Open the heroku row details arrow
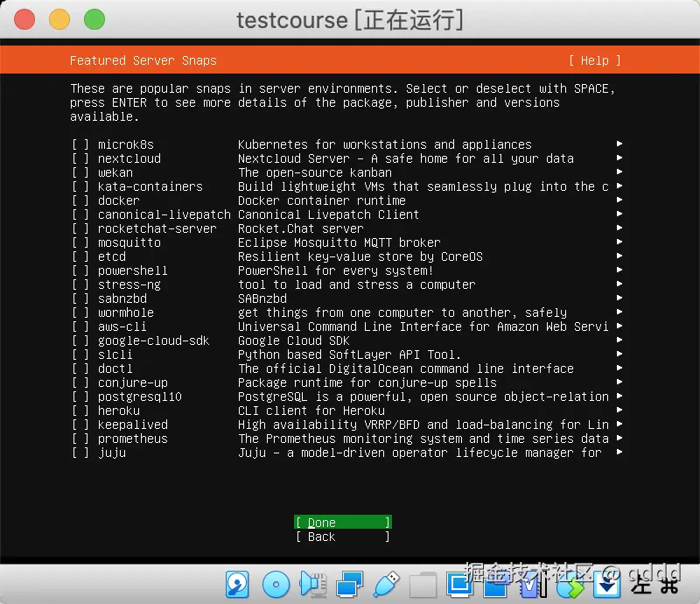 (619, 410)
